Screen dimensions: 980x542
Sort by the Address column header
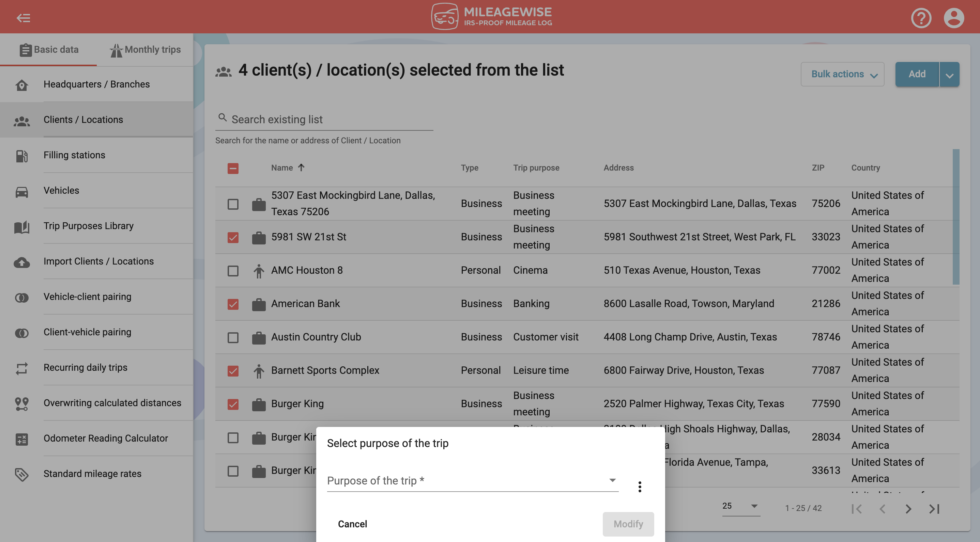(618, 168)
